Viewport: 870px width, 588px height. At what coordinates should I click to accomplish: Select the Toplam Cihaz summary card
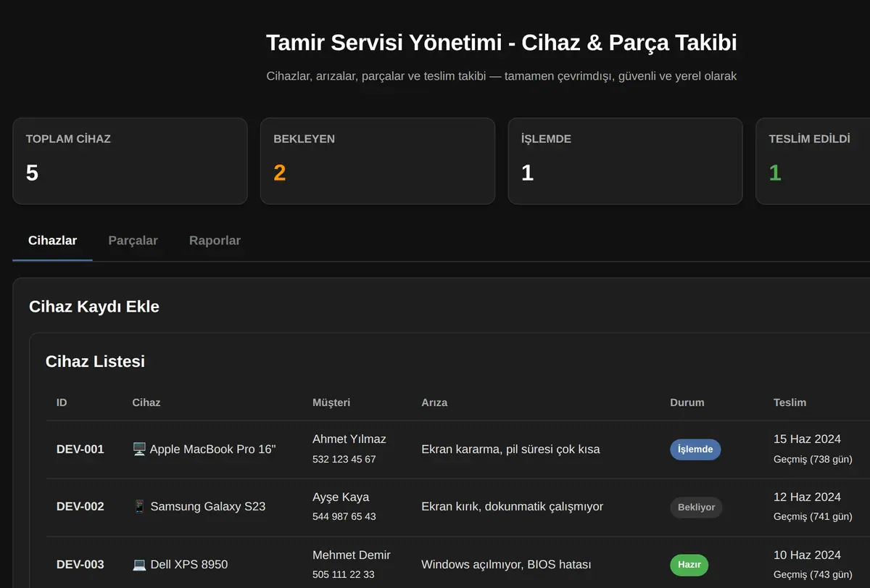point(130,161)
